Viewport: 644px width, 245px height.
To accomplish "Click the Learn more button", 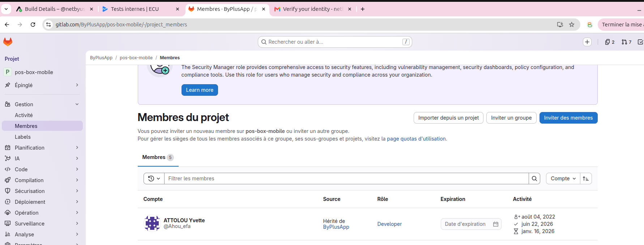I will point(200,90).
